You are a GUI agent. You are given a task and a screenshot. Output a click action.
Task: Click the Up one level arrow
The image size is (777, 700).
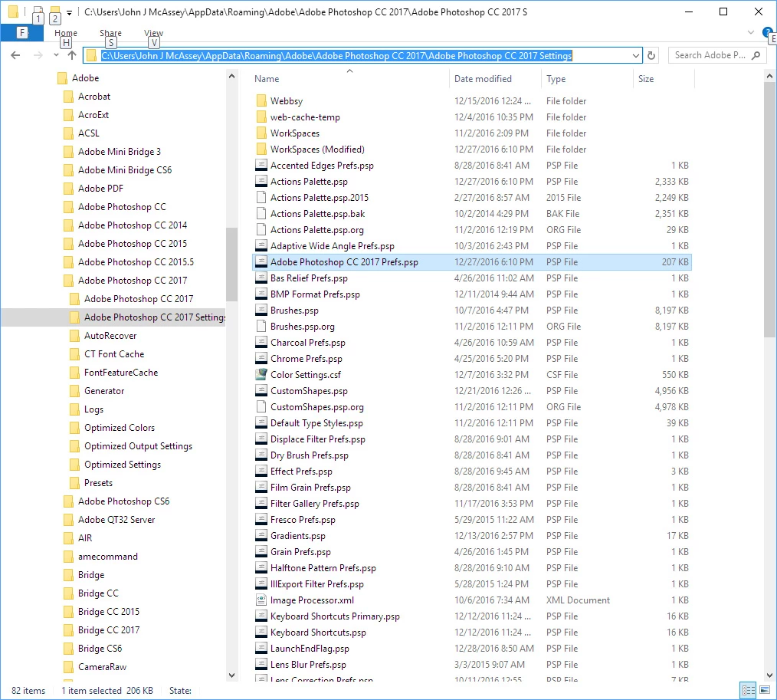pos(72,55)
